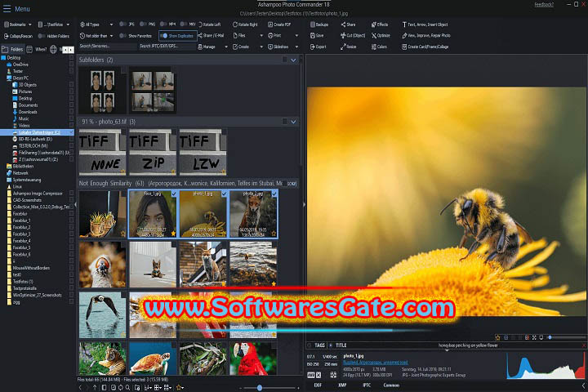588x392 pixels.
Task: Click the Save tool
Action: pos(317,35)
